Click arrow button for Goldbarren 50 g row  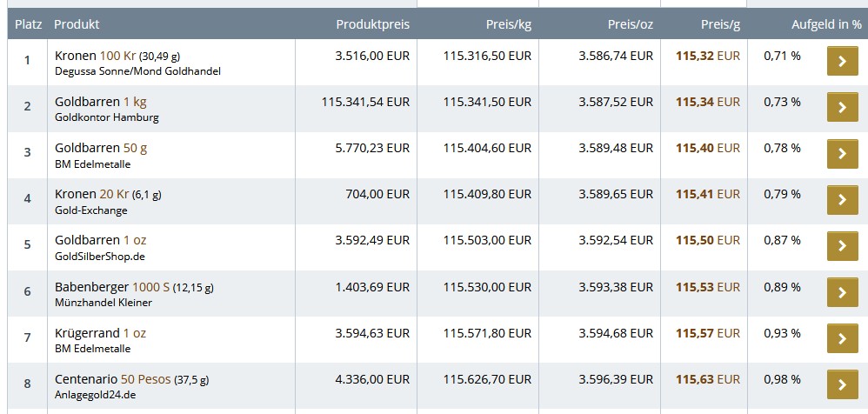coord(842,154)
